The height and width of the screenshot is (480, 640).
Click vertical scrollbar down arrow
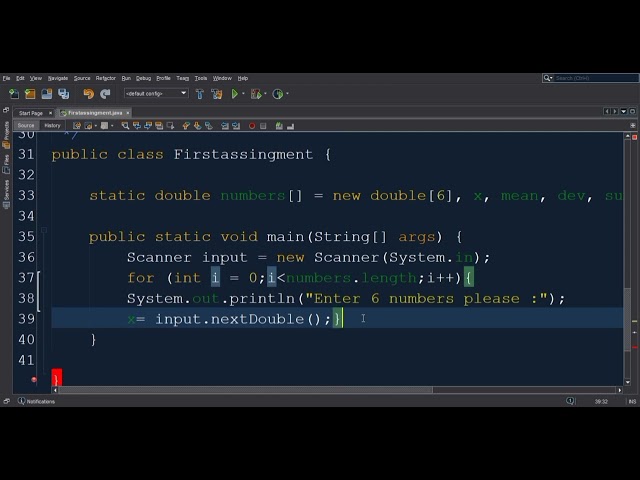628,382
